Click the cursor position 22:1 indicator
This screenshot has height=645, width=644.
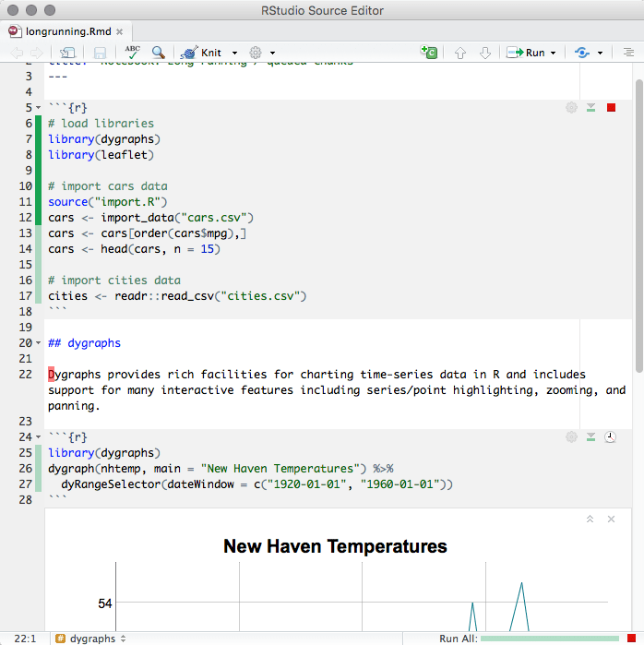click(x=25, y=639)
